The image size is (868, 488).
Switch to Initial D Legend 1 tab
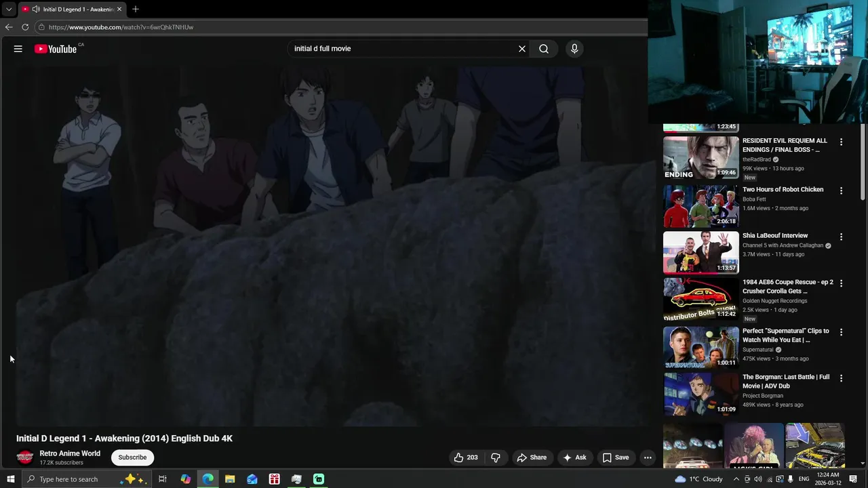(x=73, y=9)
